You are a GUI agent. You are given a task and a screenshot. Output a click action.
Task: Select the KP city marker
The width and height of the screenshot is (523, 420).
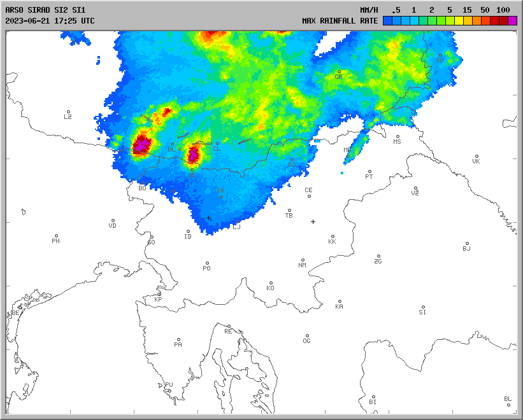[x=159, y=295]
